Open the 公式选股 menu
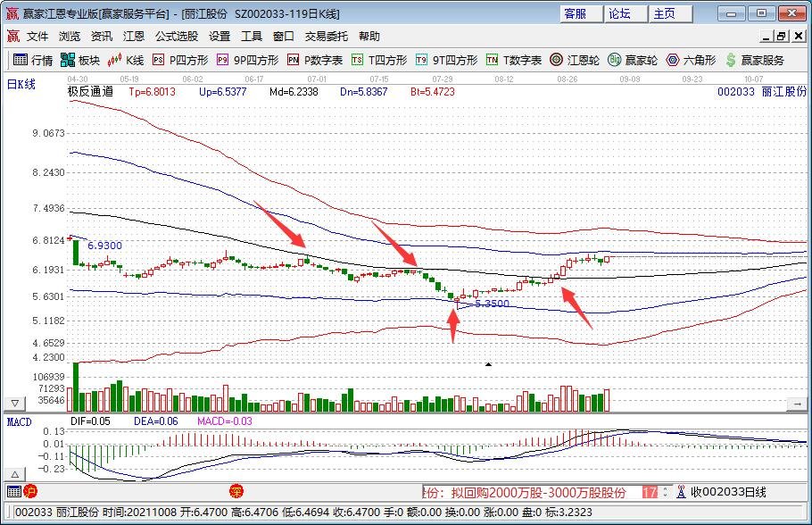This screenshot has height=525, width=812. point(177,37)
